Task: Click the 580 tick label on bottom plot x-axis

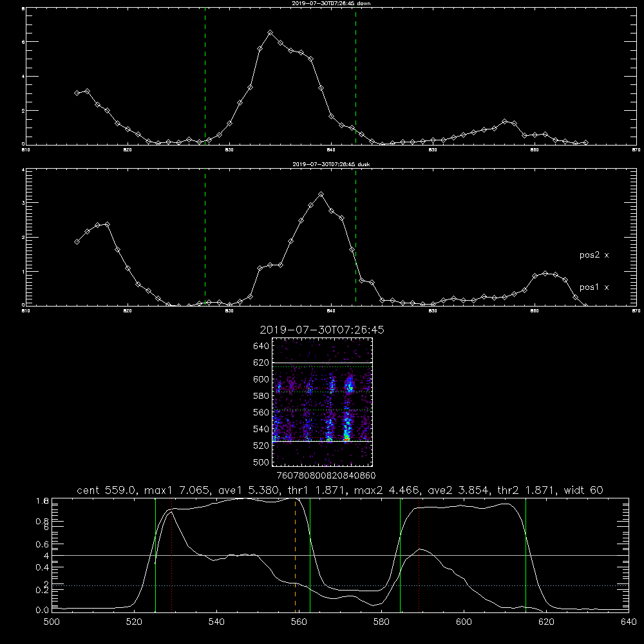Action: pyautogui.click(x=381, y=622)
